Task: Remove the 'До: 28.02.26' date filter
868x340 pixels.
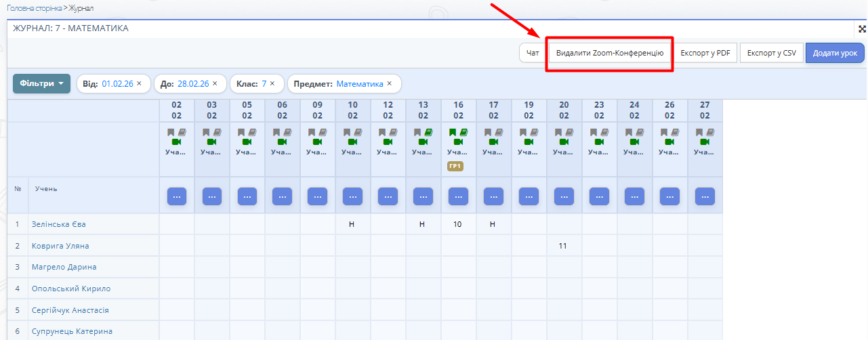Action: (215, 83)
